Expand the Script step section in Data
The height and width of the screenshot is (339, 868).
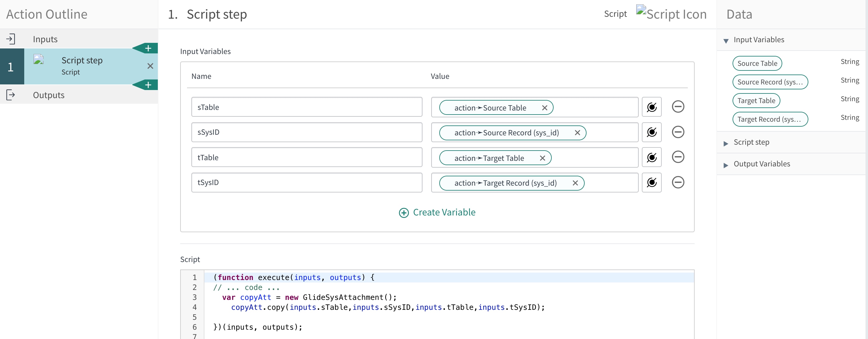(726, 143)
